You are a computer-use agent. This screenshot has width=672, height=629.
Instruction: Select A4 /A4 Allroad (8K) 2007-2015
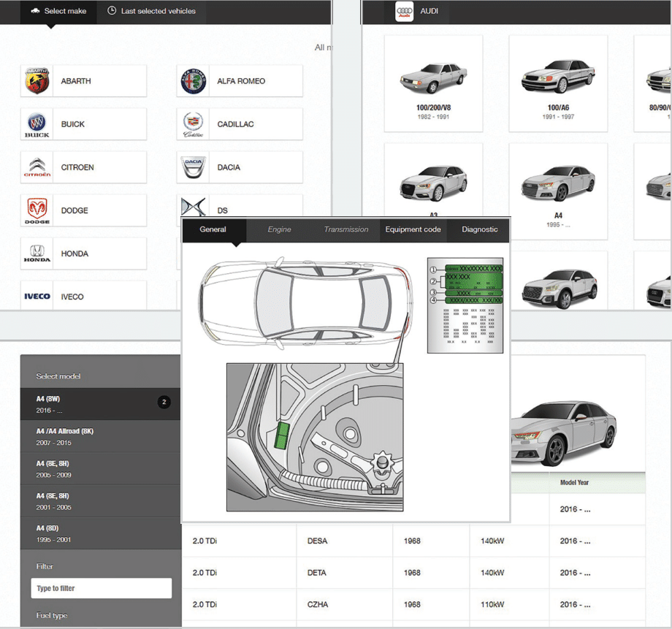point(101,436)
